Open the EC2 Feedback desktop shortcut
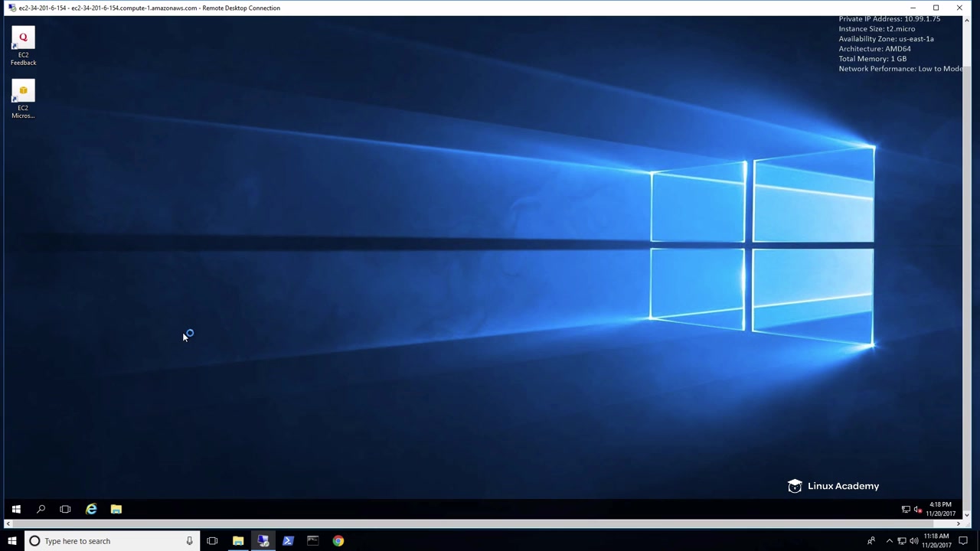The width and height of the screenshot is (980, 551). coord(23,47)
